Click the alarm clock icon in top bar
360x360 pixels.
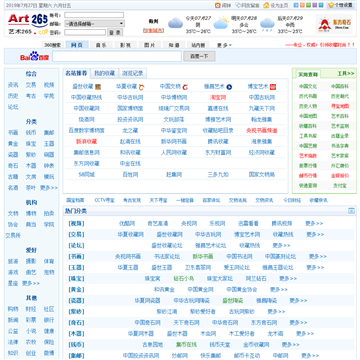218,5
